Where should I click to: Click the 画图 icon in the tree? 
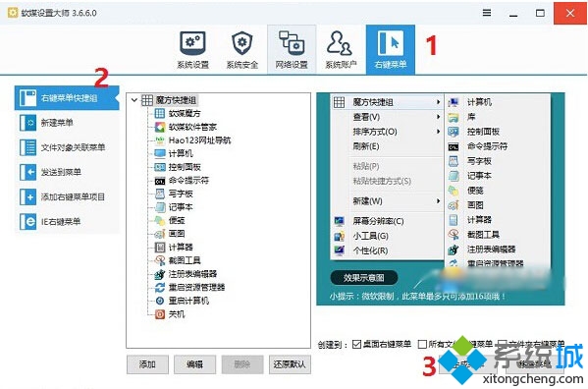(160, 234)
